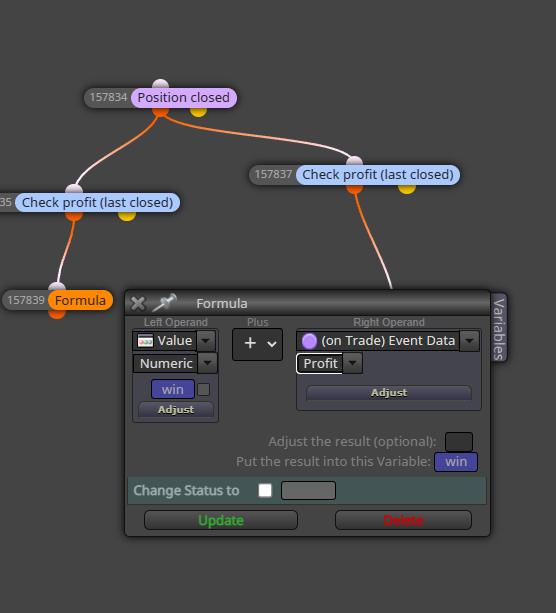This screenshot has height=613, width=556.
Task: Click the red Delete button
Action: (403, 520)
